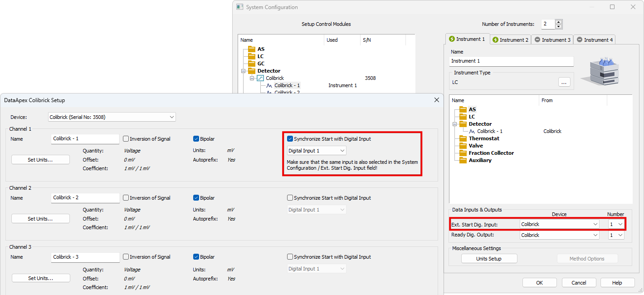
Task: Open Channel 1 Digital Input 1 dropdown
Action: tap(317, 151)
